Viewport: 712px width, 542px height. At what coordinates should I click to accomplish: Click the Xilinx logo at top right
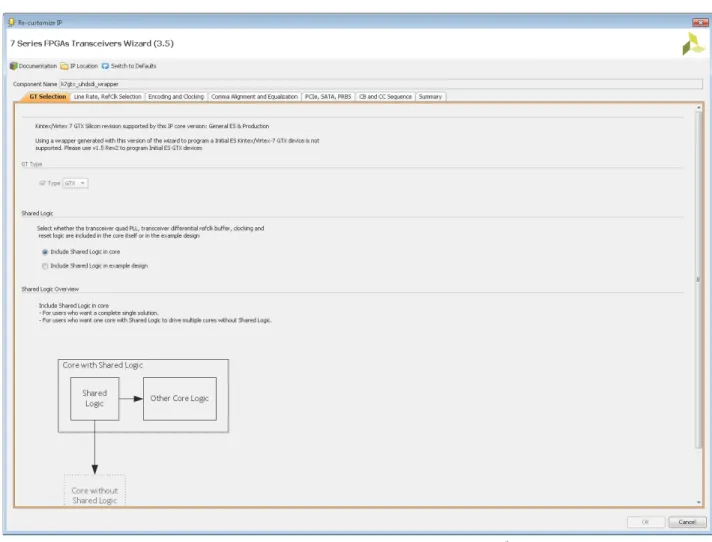click(693, 44)
